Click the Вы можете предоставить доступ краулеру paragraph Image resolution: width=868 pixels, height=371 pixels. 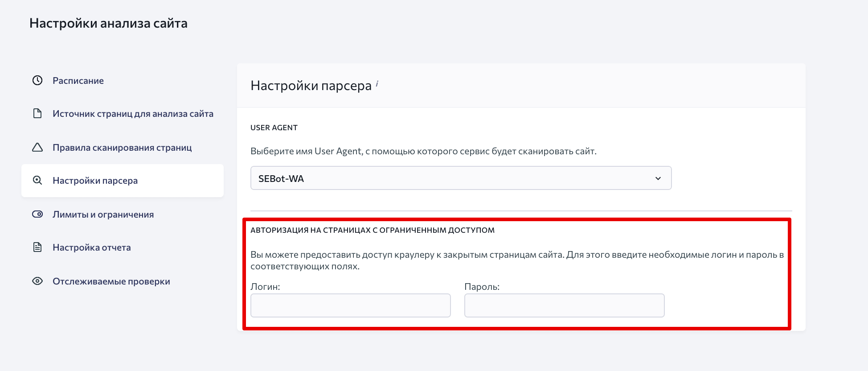click(x=517, y=260)
